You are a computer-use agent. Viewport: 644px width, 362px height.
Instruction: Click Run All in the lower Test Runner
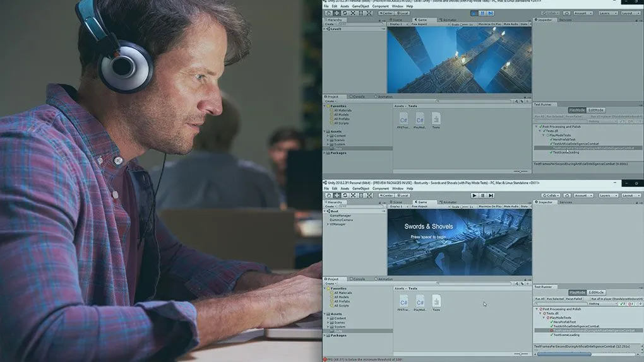pos(539,299)
